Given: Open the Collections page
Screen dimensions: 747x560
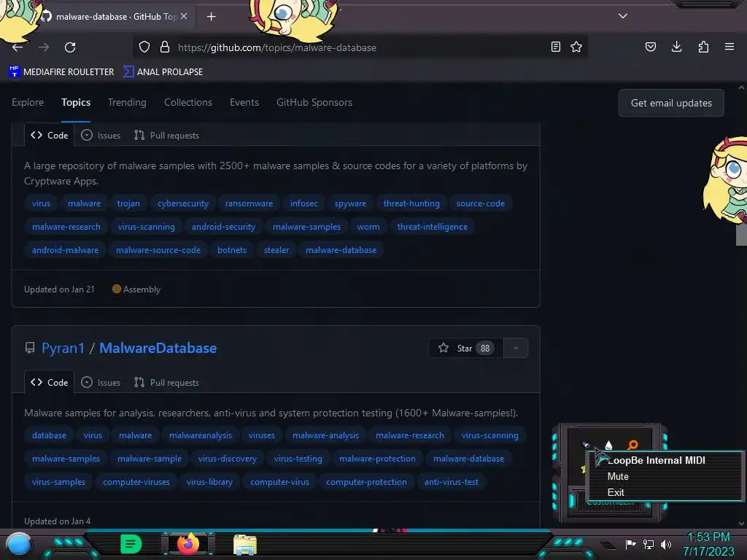Looking at the screenshot, I should coord(188,102).
